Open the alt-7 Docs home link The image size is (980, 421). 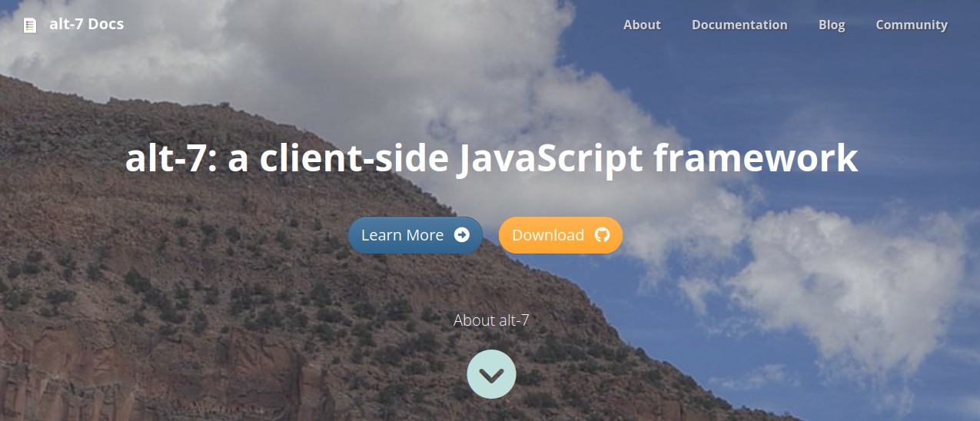[86, 24]
